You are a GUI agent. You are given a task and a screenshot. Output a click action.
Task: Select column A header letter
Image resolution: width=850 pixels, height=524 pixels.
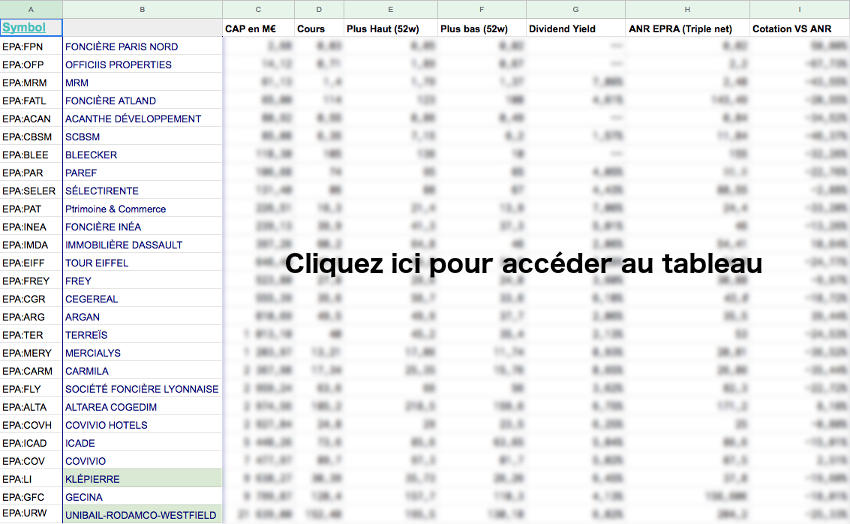31,8
